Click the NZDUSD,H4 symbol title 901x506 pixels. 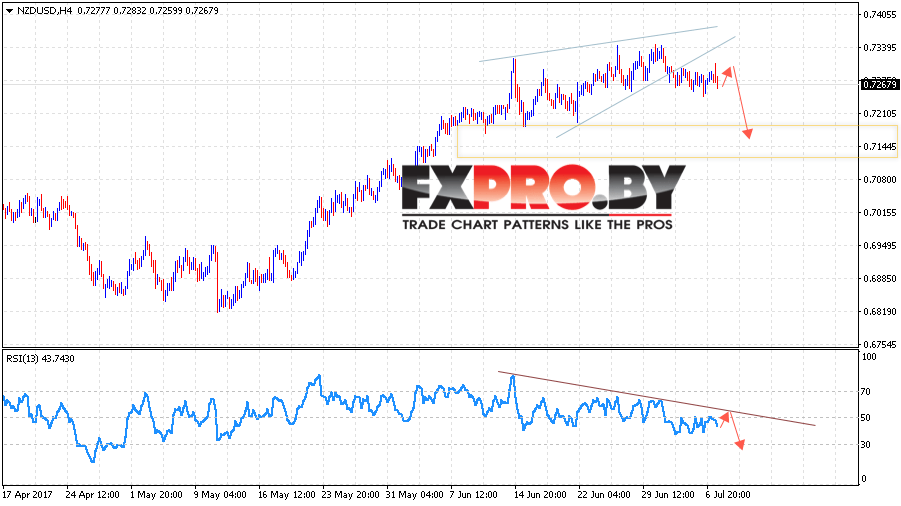[44, 10]
